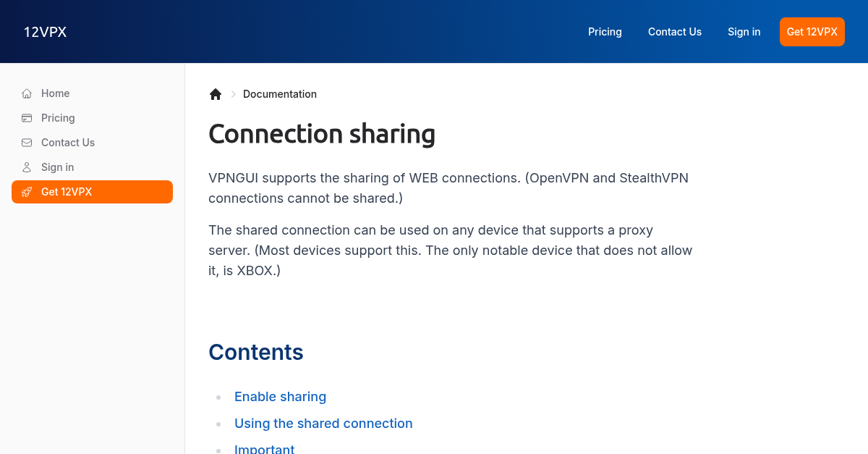The image size is (868, 454).
Task: Open Pricing from the top navigation bar
Action: (605, 32)
